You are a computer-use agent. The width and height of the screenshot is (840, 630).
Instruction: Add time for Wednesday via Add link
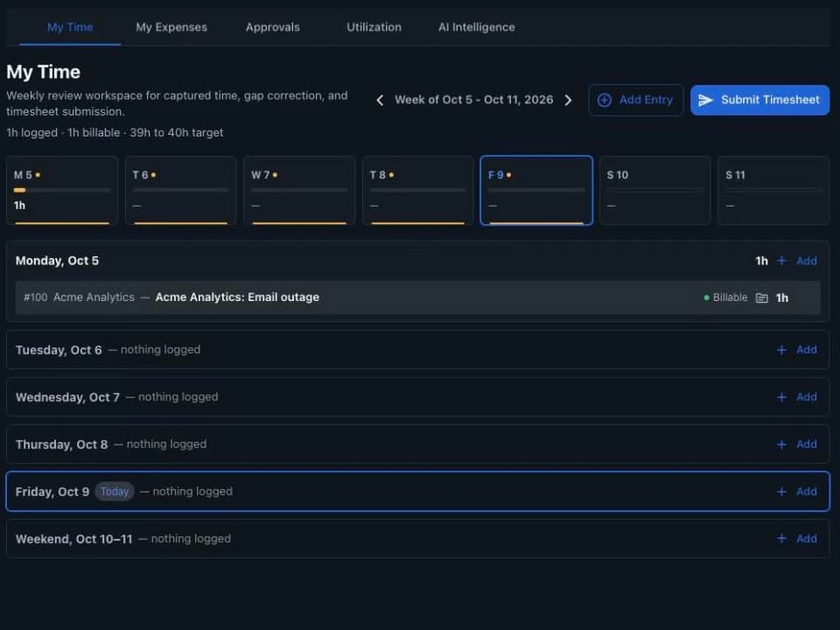(806, 397)
